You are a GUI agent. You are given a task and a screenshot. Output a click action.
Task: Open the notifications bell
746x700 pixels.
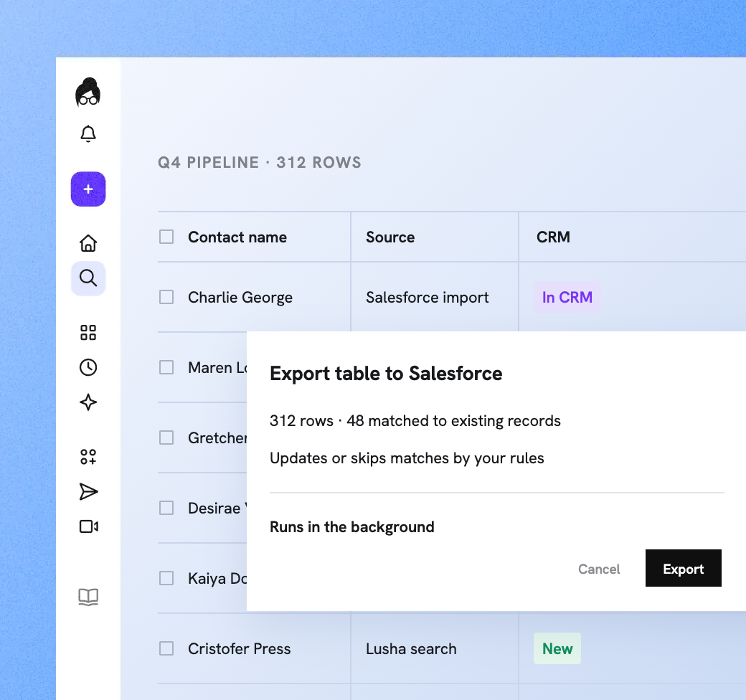[x=88, y=134]
